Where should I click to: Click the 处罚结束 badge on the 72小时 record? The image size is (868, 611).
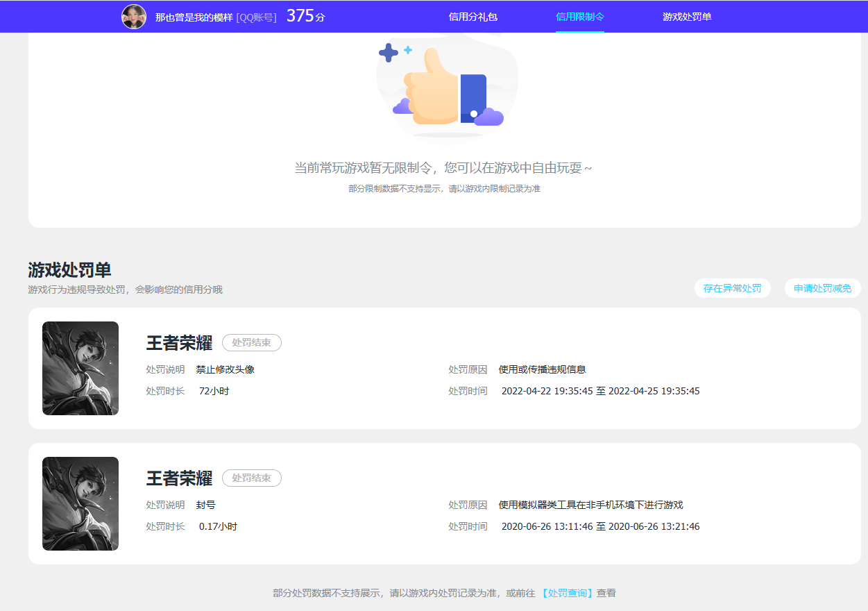click(251, 343)
